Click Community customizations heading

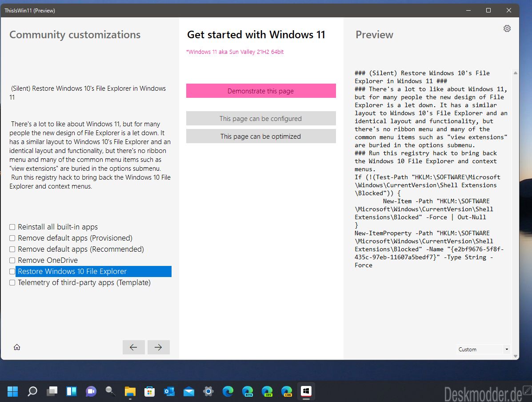[75, 35]
